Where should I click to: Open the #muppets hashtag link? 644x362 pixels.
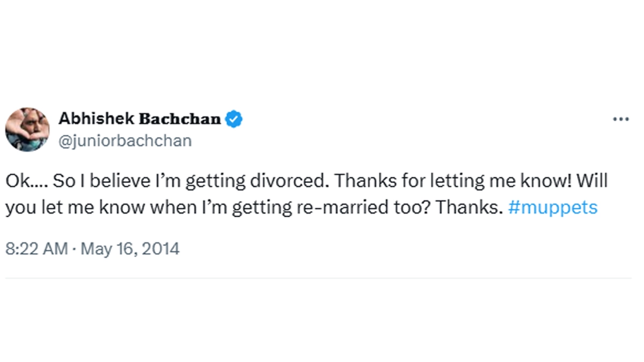coord(552,208)
